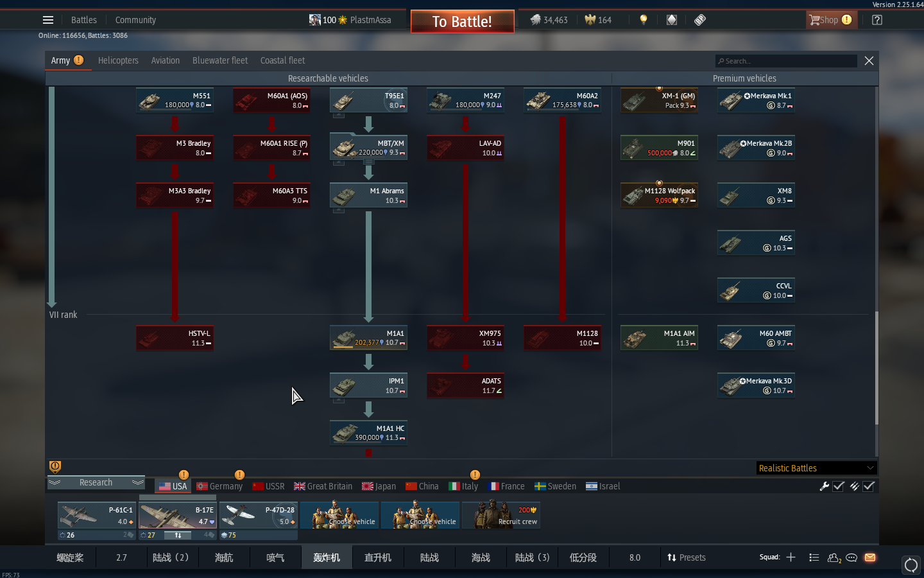Click the B-17E crew swap arrows control
Screen dimensions: 924x578
tap(178, 535)
